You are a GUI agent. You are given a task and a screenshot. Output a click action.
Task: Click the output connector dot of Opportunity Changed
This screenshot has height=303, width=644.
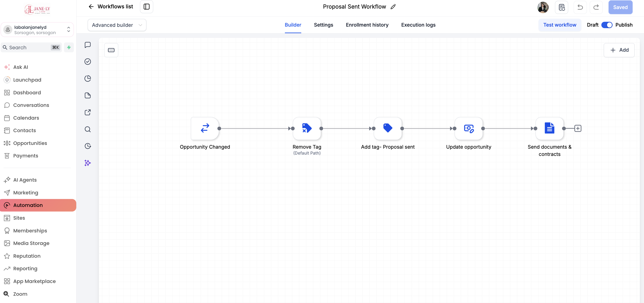click(219, 128)
